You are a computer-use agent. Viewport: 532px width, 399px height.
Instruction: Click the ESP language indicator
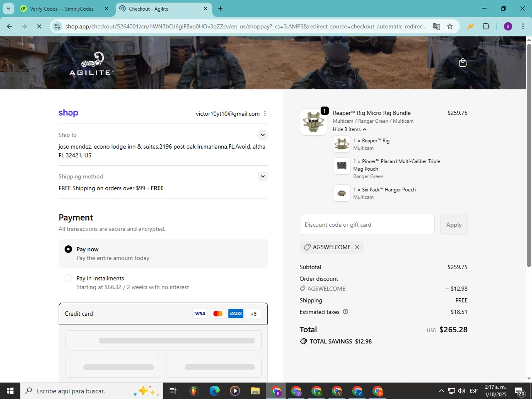[x=473, y=391]
